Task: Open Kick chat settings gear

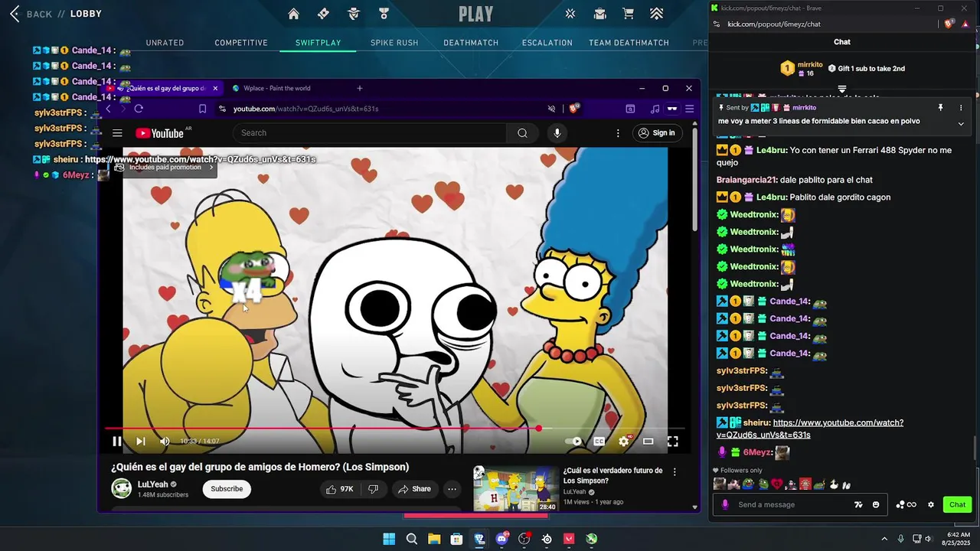Action: (x=931, y=505)
